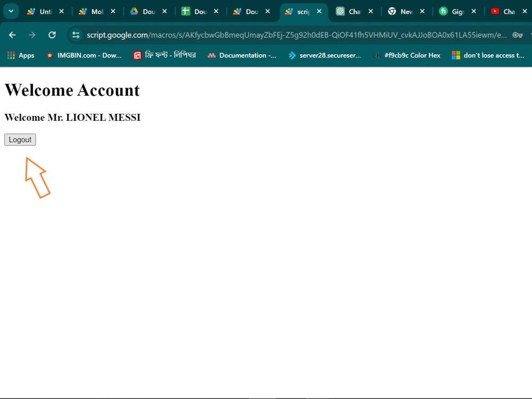
Task: Go back to the previous page
Action: click(12, 35)
